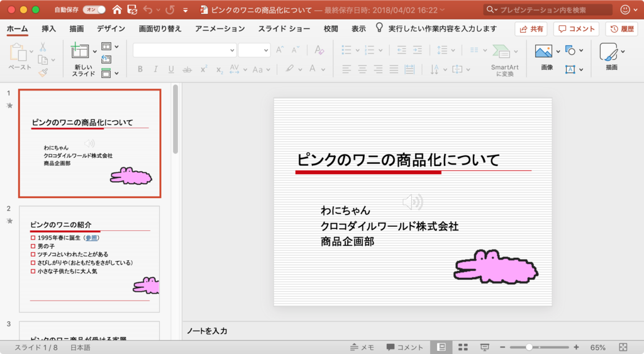Open the 描画 ribbon tab
The image size is (644, 354).
[x=76, y=29]
